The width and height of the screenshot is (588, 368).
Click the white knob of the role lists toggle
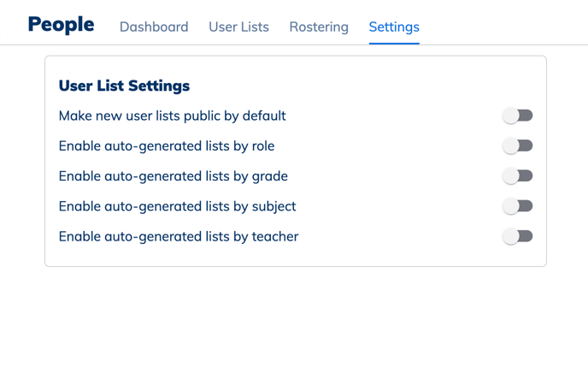pos(511,145)
